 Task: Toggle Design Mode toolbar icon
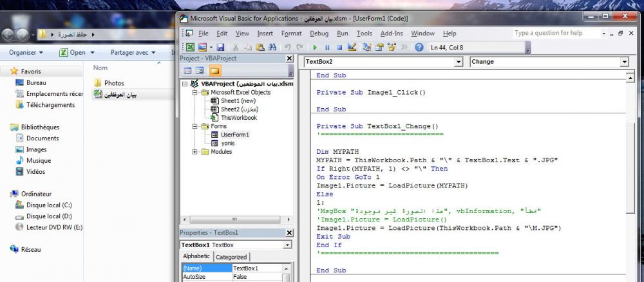352,47
